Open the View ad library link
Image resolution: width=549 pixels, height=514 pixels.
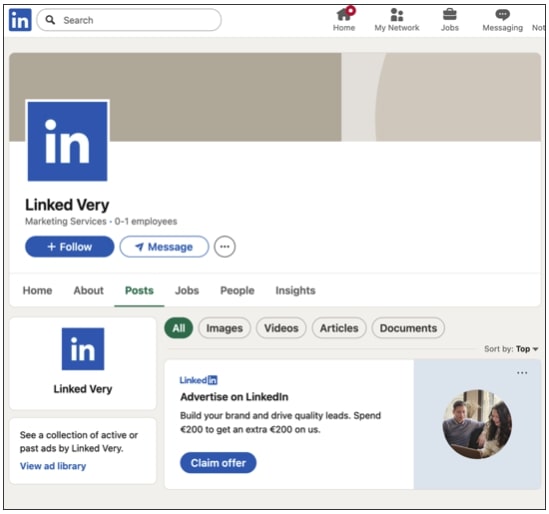53,466
